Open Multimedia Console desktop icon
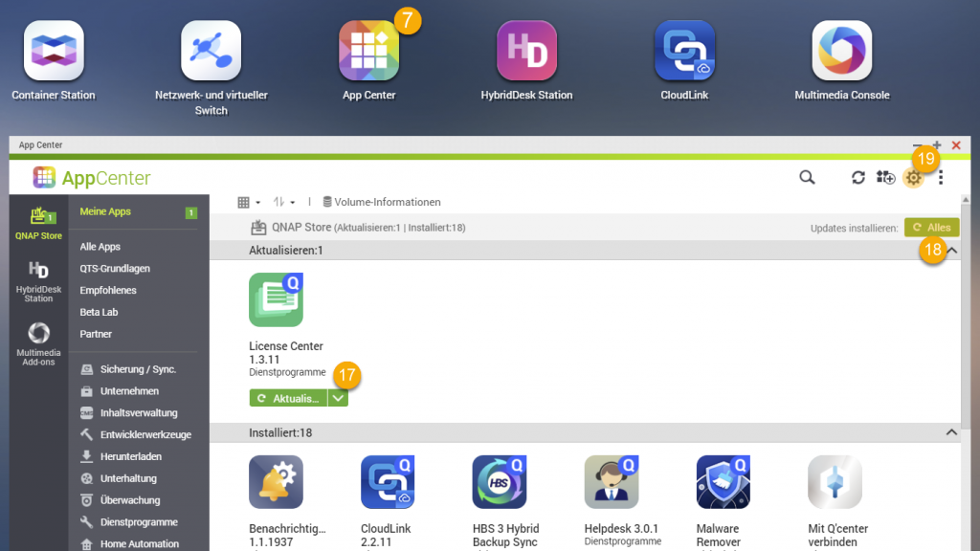Screen dimensions: 980x551 point(842,51)
